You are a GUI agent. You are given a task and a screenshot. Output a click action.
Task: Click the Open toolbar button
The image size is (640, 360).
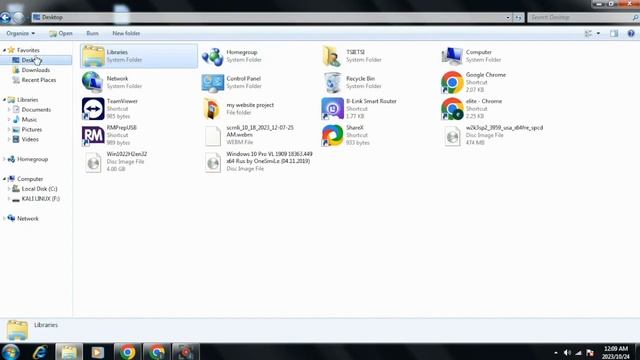pyautogui.click(x=61, y=33)
